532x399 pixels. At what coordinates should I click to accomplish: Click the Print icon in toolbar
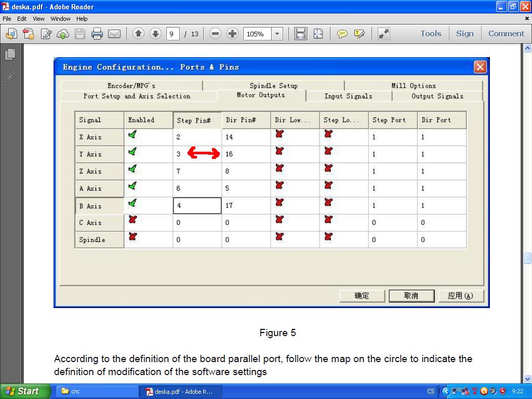[97, 34]
